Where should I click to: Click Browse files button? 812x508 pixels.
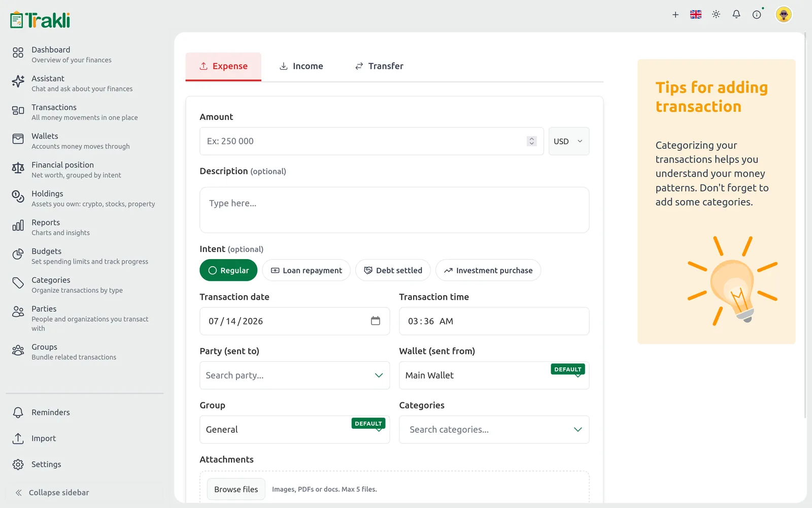[x=236, y=489]
